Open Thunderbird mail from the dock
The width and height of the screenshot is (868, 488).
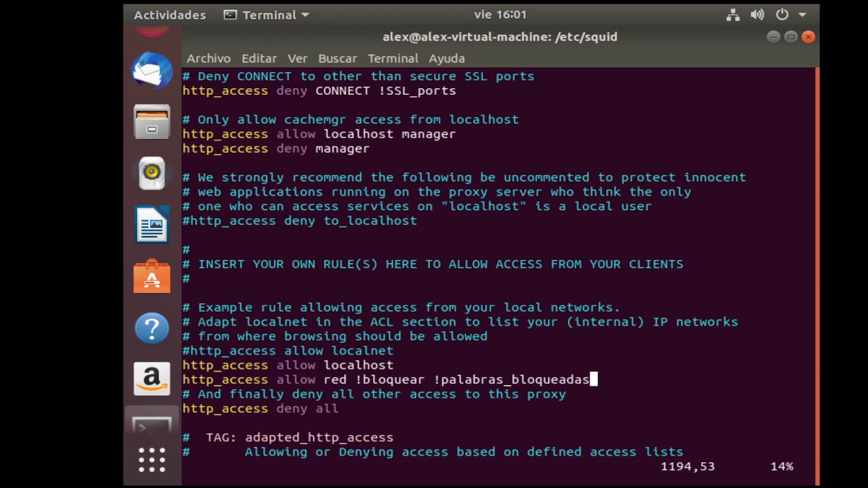pyautogui.click(x=152, y=70)
